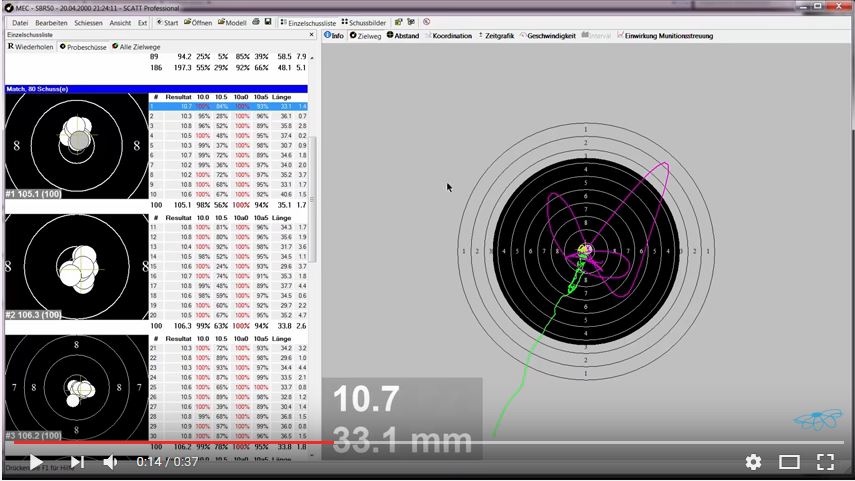
Task: Skip to the next video
Action: (x=78, y=462)
